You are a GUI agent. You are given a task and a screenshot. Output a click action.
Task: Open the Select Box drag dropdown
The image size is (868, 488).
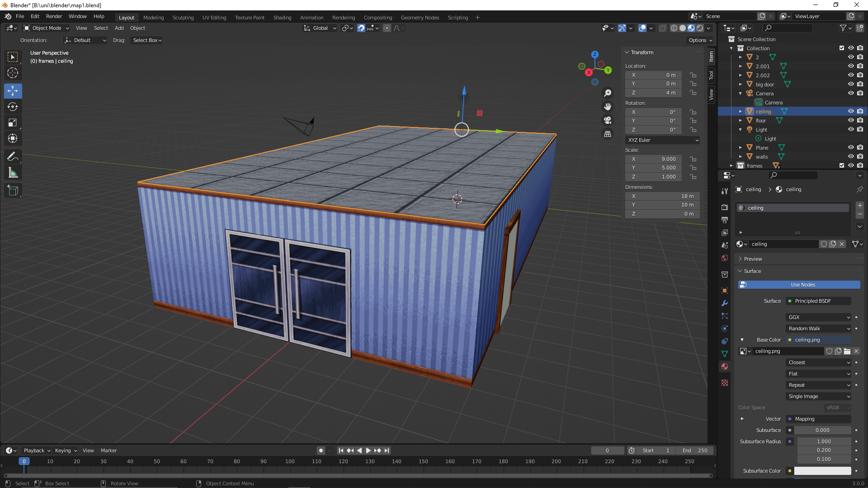[x=147, y=40]
